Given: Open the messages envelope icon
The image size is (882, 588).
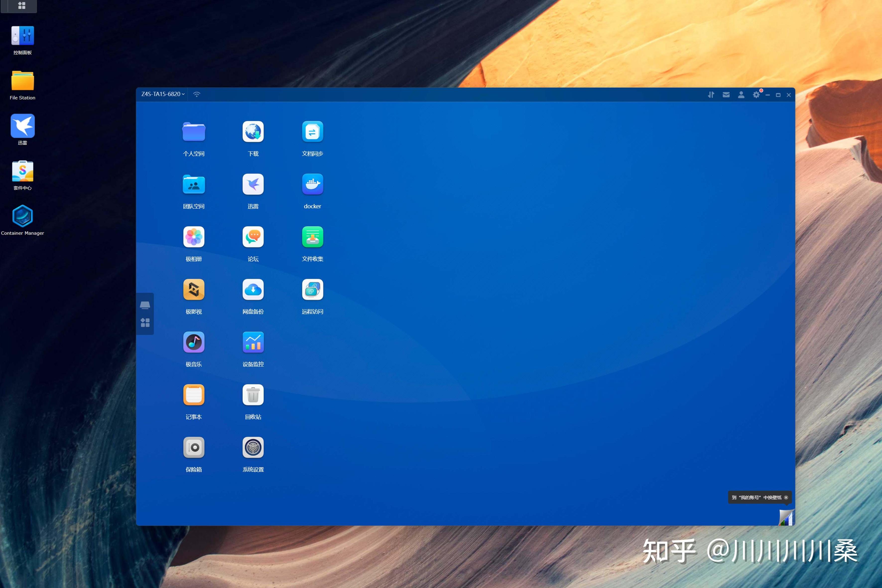Looking at the screenshot, I should (726, 95).
